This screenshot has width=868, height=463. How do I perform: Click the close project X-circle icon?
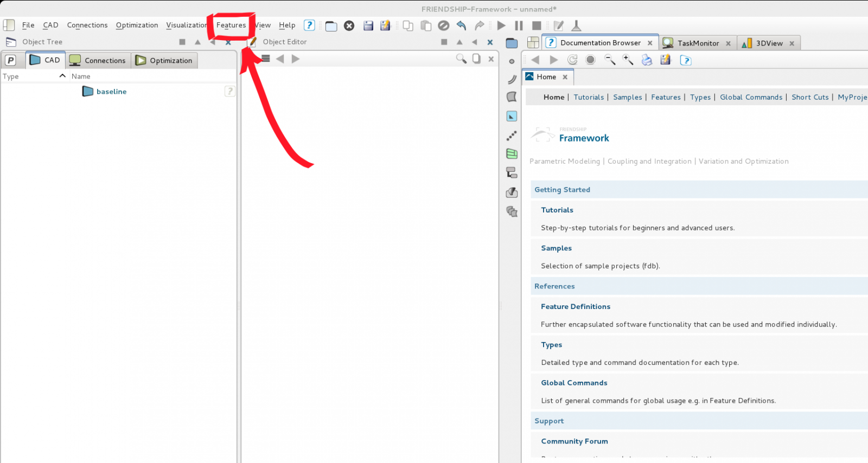coord(349,25)
